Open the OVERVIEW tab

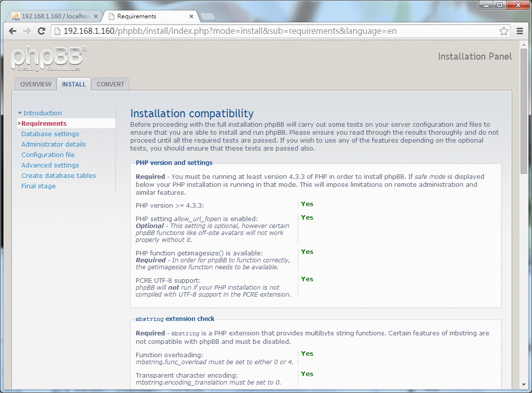[36, 84]
